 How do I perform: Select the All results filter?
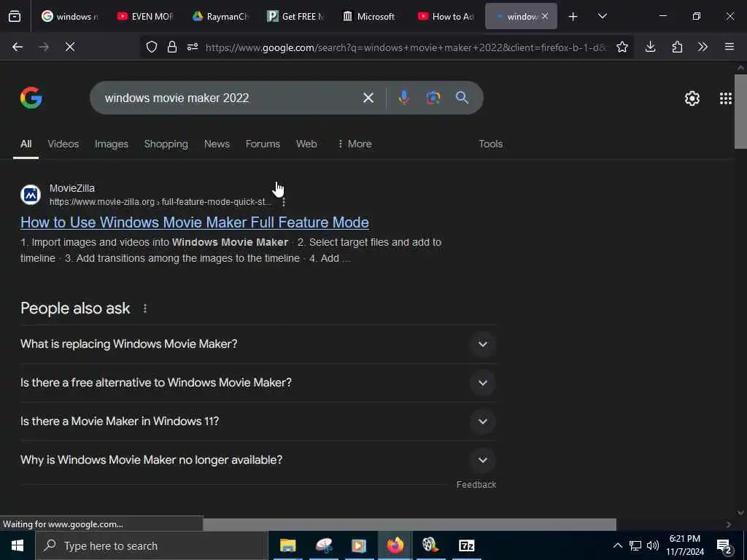pyautogui.click(x=26, y=144)
